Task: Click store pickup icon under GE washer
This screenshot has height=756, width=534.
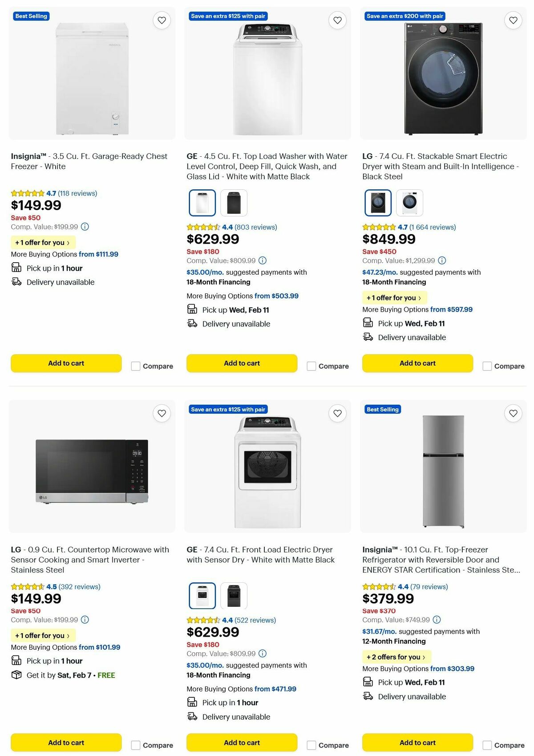Action: pyautogui.click(x=192, y=309)
